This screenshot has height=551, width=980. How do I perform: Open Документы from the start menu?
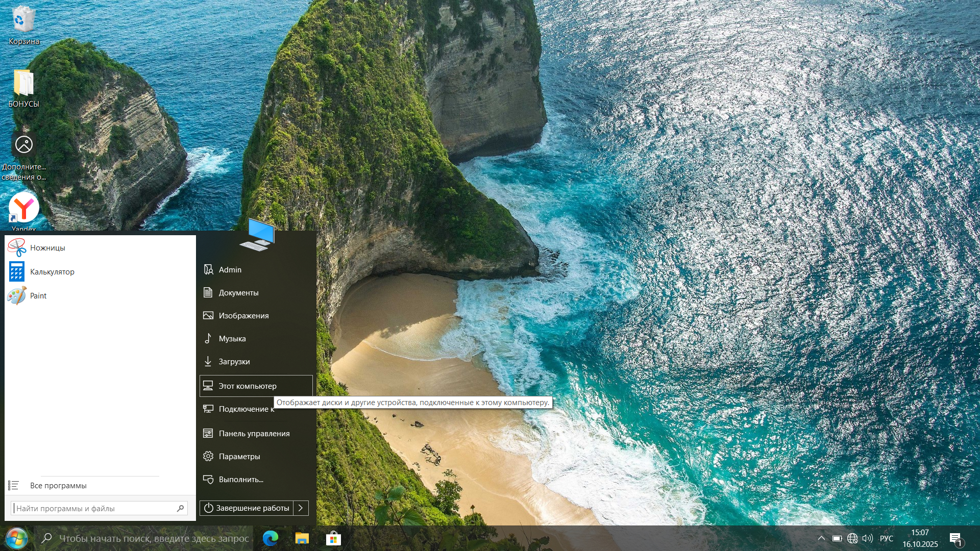(238, 293)
